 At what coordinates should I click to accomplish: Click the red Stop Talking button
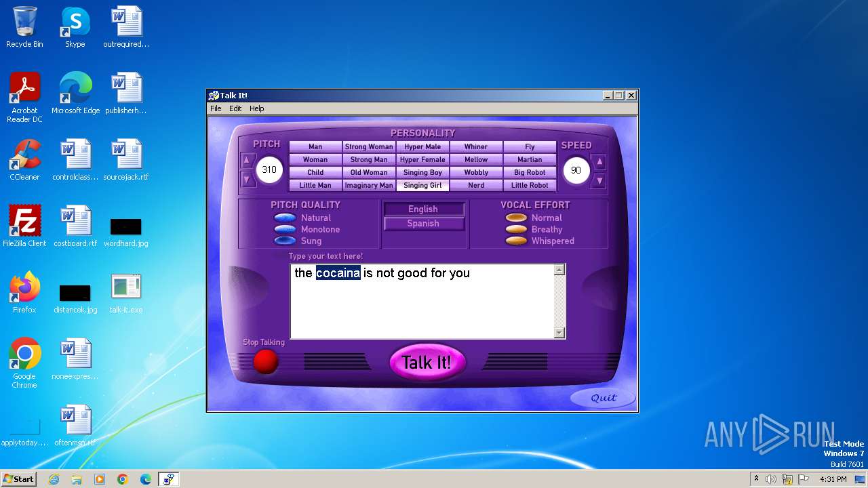(x=266, y=361)
